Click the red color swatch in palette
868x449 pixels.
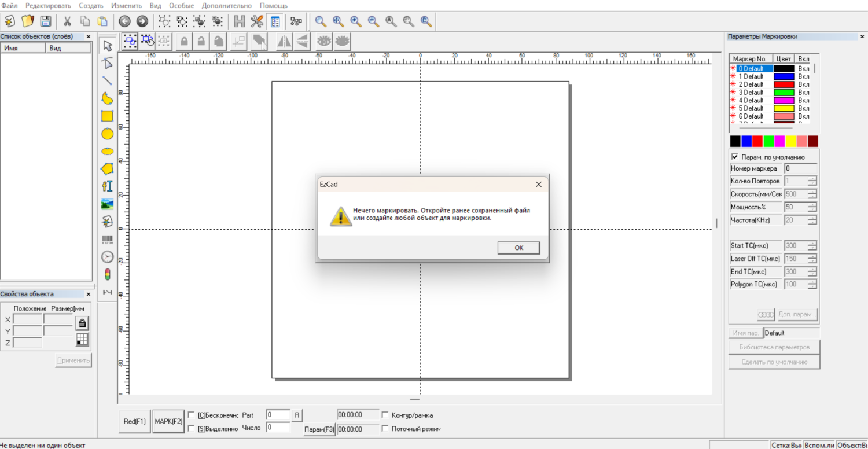[x=757, y=141]
